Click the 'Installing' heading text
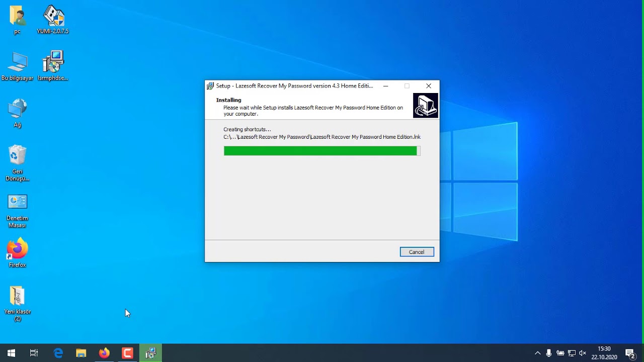 229,100
